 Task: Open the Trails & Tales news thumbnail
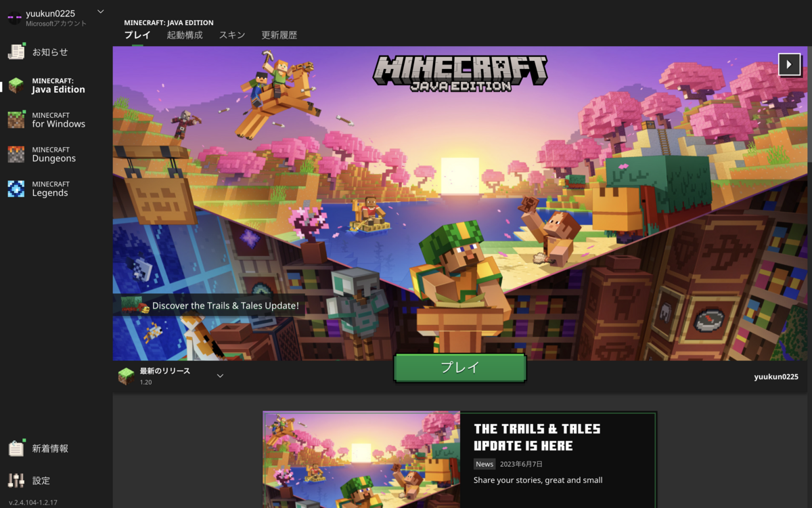click(x=361, y=460)
